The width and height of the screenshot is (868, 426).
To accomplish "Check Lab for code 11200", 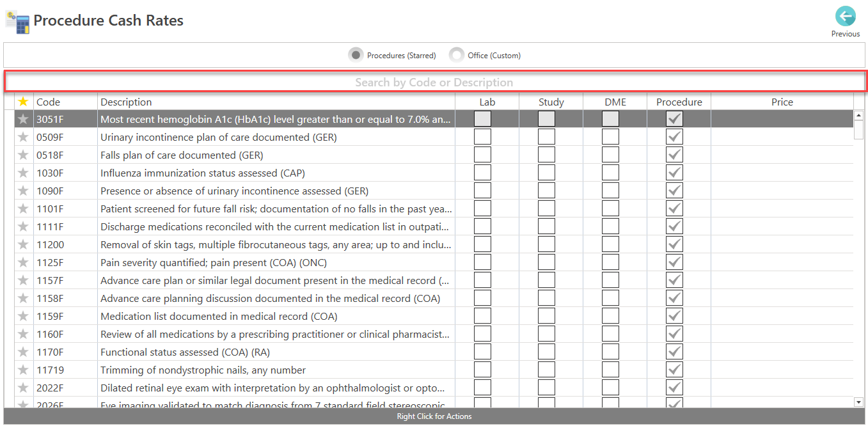I will [482, 244].
